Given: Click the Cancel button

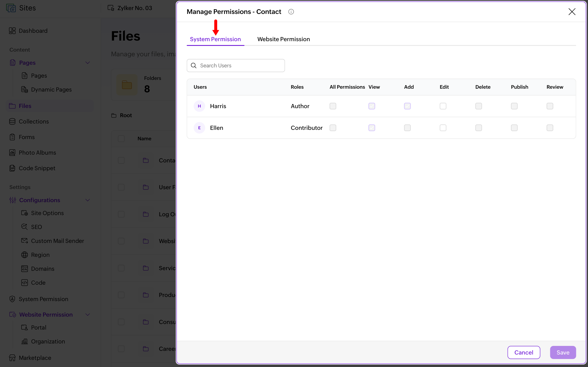Looking at the screenshot, I should pos(524,352).
